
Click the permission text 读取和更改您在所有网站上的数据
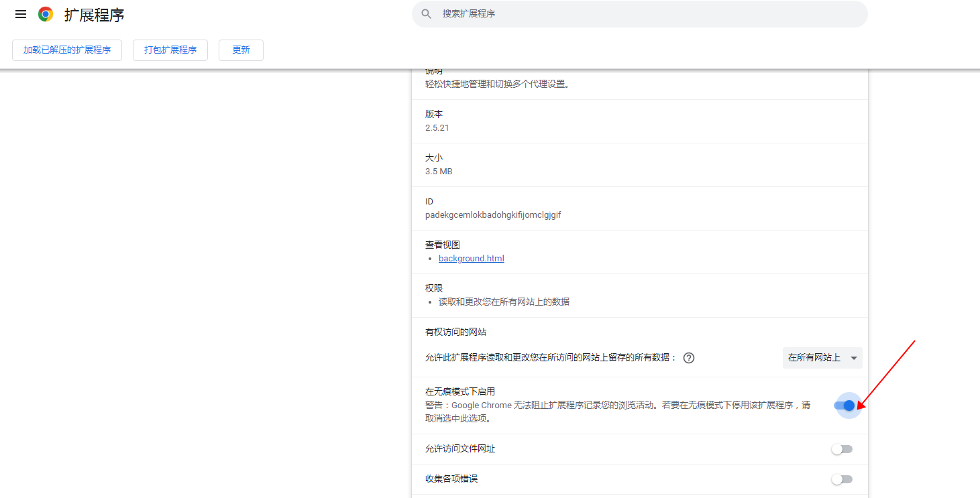(504, 302)
